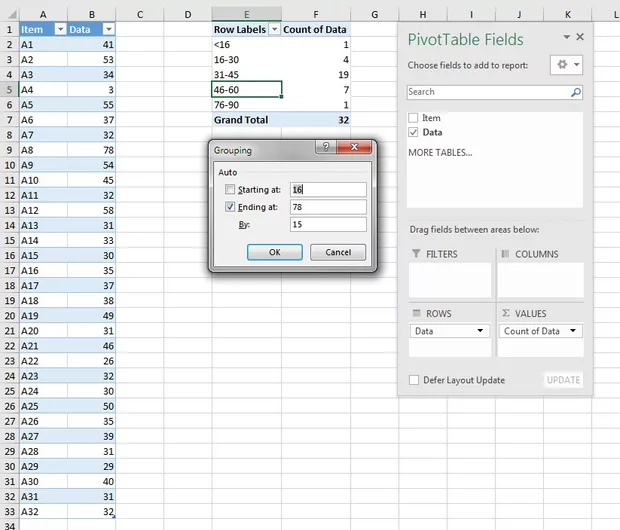Open the gear Tools menu in PivotTable Fields

[x=566, y=64]
